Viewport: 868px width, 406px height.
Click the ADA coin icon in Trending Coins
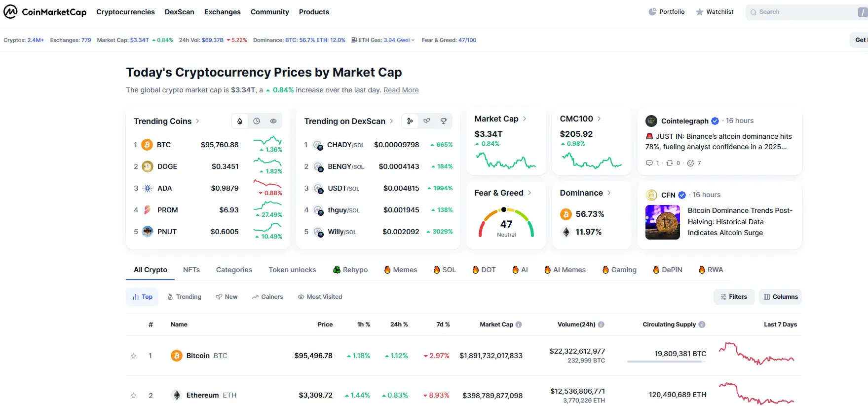[147, 188]
